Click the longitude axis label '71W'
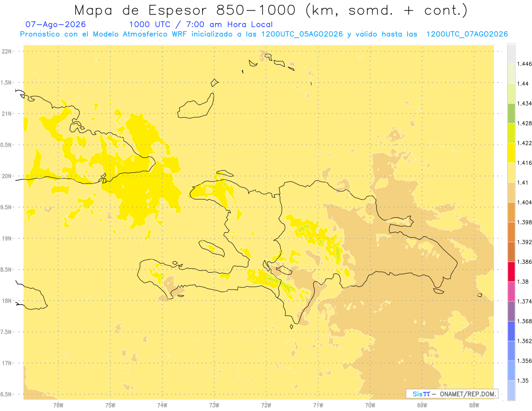 point(318,405)
